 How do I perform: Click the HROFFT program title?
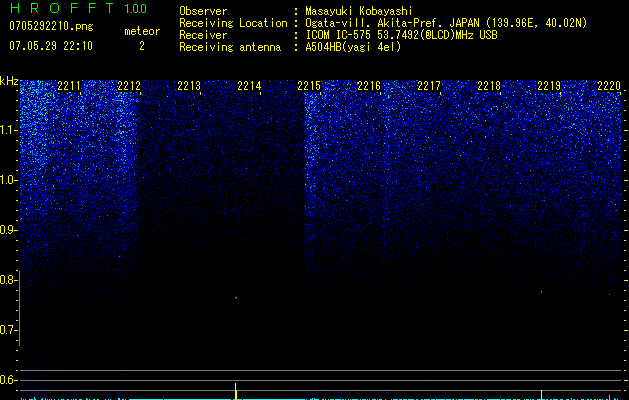62,8
